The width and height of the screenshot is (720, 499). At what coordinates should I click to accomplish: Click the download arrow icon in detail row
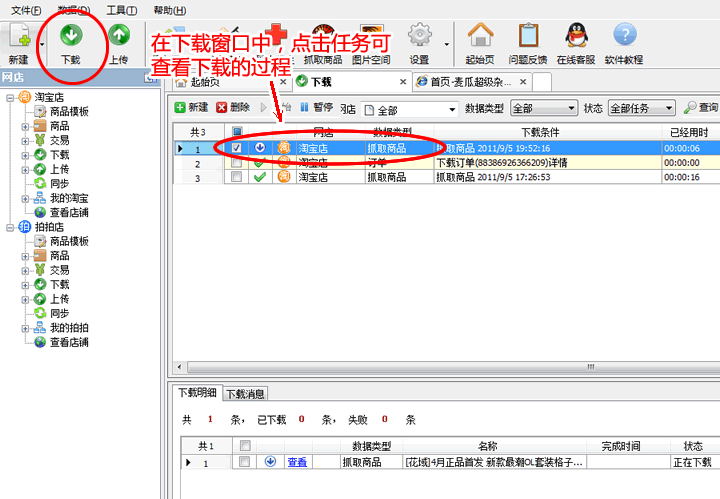tap(270, 462)
